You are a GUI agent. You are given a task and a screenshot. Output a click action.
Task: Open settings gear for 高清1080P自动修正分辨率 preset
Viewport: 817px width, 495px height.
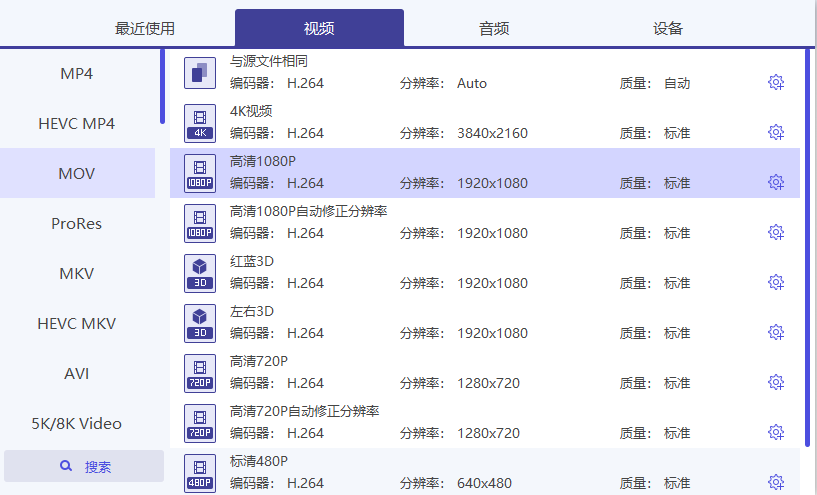click(x=776, y=232)
